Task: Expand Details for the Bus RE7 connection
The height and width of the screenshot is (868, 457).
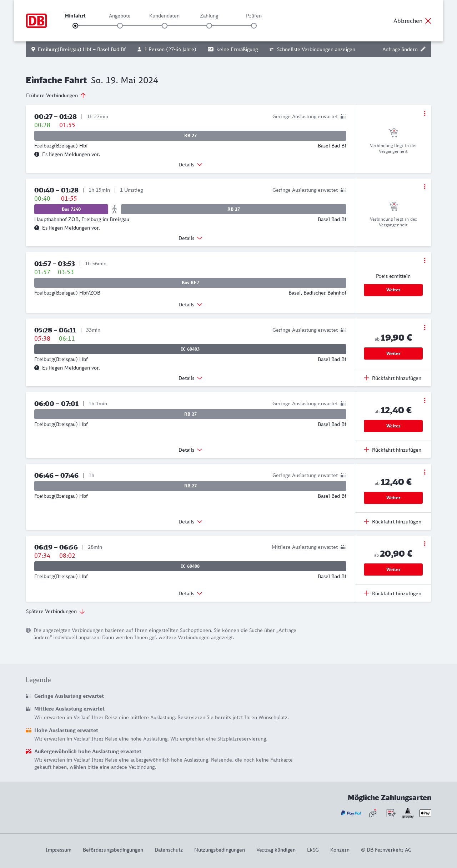Action: click(190, 305)
